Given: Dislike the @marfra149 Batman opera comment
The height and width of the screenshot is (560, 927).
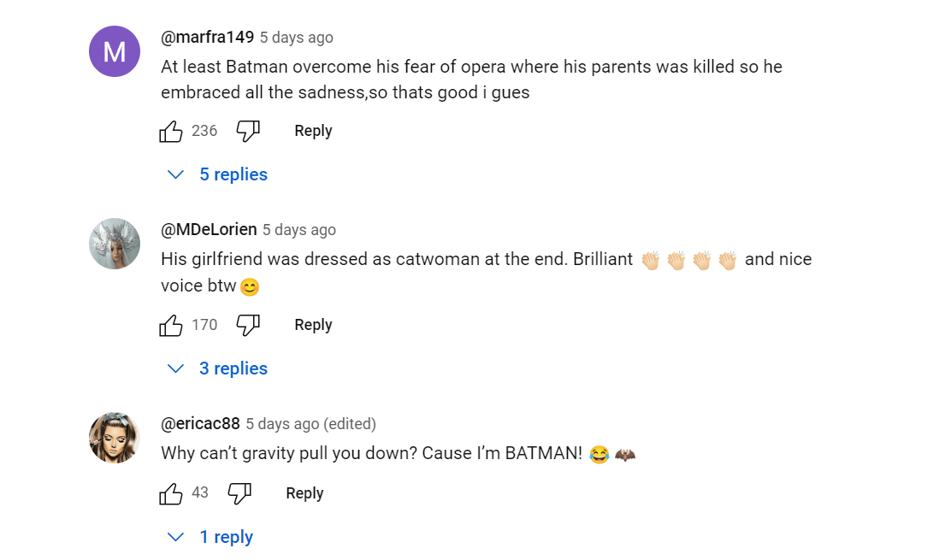Looking at the screenshot, I should [248, 132].
